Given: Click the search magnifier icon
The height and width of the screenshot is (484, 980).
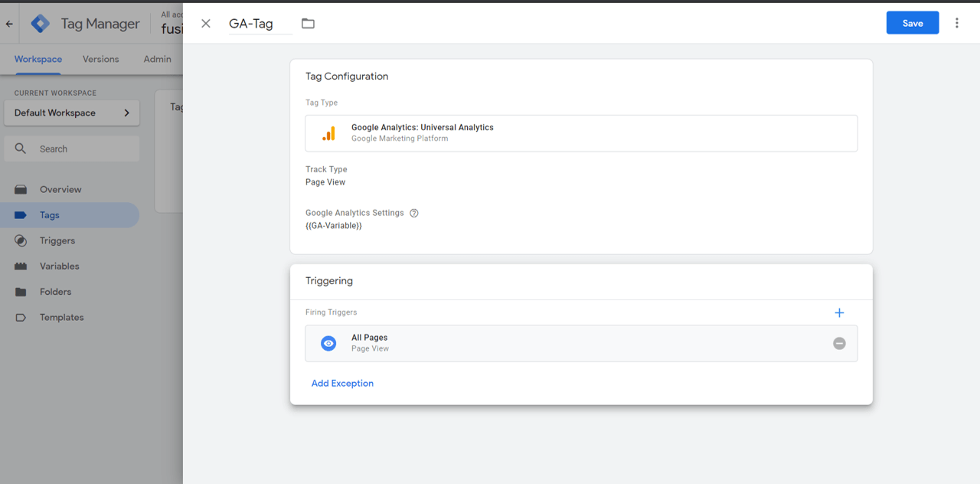Looking at the screenshot, I should (21, 149).
